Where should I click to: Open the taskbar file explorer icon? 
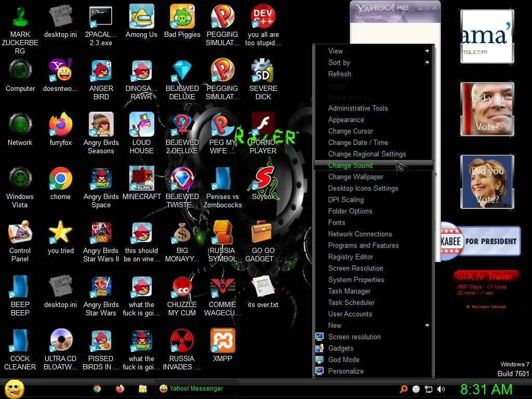click(143, 389)
